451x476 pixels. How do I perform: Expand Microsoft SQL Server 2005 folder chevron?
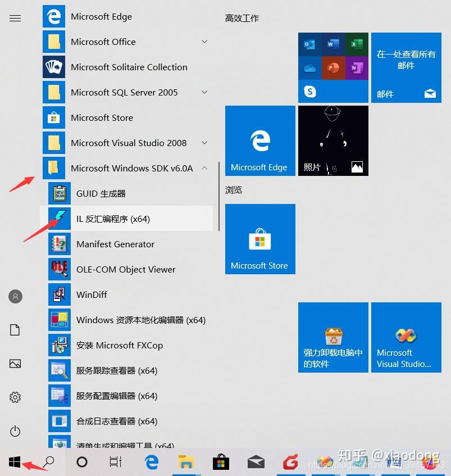[x=205, y=92]
